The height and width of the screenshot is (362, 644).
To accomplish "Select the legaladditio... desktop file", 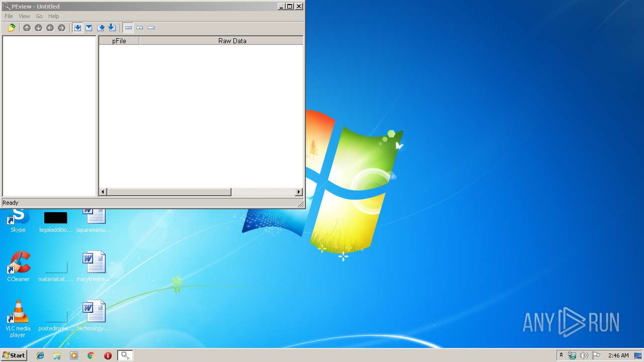I will tap(55, 221).
